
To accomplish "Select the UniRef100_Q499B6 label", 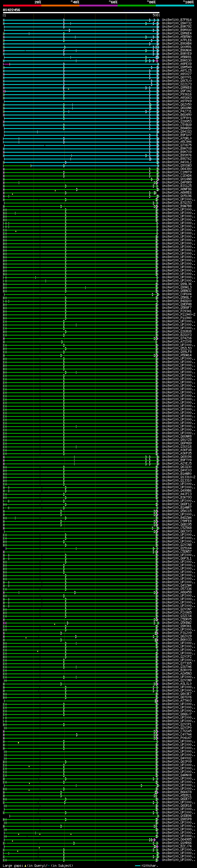I will (x=176, y=491).
